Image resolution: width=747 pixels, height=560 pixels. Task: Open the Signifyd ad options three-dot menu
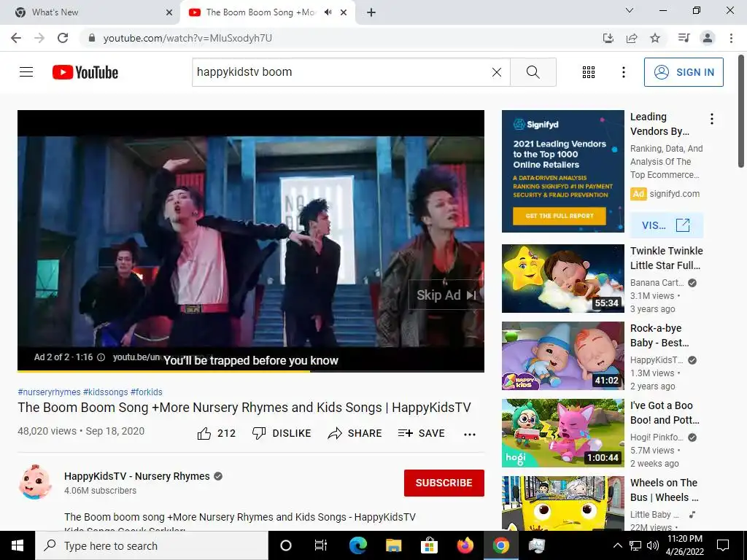712,119
